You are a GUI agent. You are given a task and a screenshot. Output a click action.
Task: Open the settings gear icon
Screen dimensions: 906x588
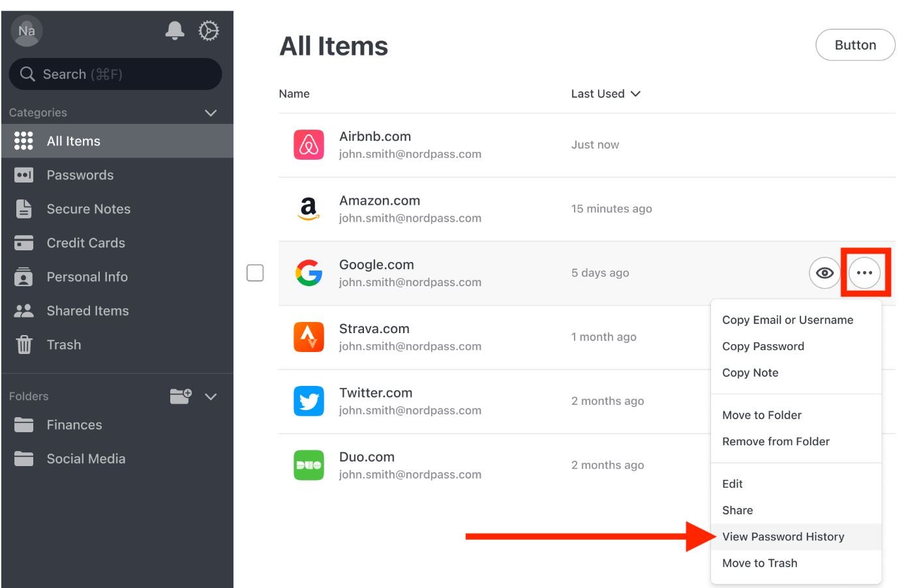(x=208, y=30)
